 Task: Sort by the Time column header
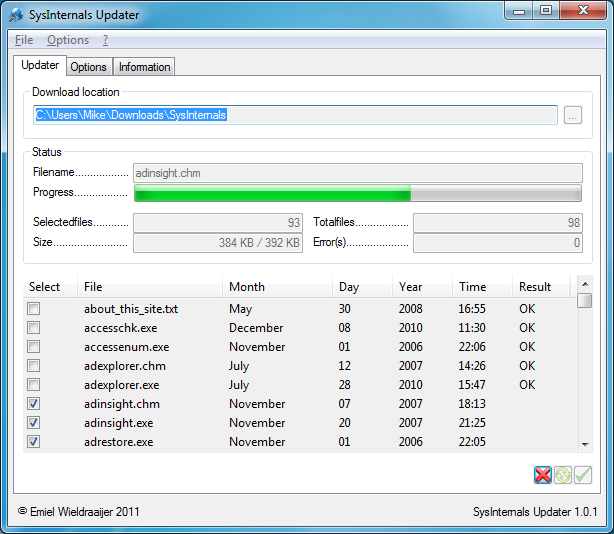[x=482, y=287]
